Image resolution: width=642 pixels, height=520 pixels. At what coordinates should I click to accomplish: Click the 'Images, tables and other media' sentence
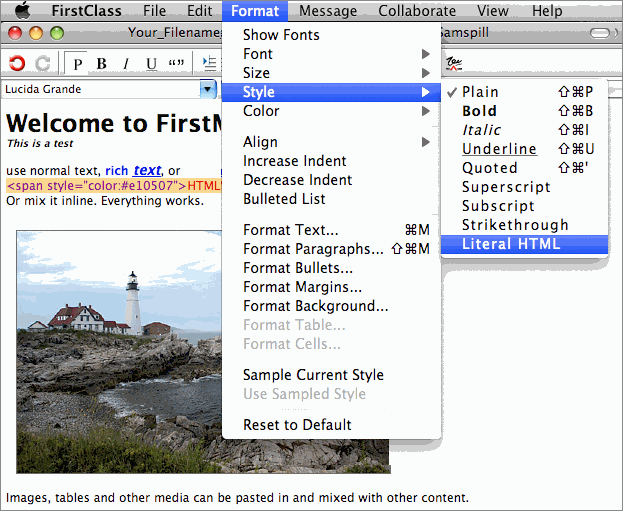tap(237, 497)
